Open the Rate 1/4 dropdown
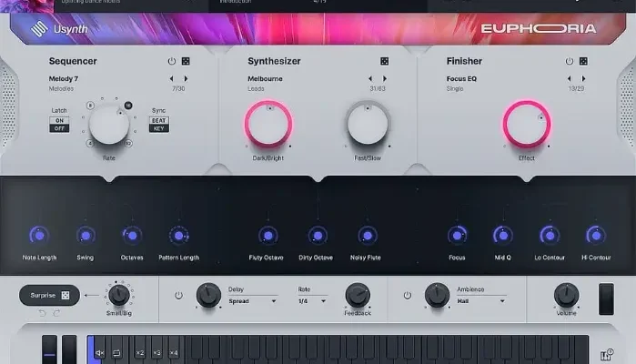Image resolution: width=636 pixels, height=364 pixels. [x=310, y=300]
